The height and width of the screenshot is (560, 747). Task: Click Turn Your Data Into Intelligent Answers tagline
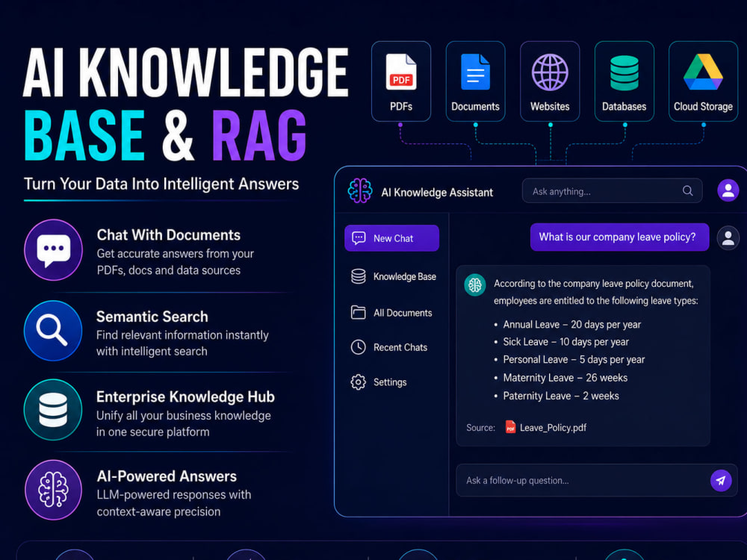(161, 184)
